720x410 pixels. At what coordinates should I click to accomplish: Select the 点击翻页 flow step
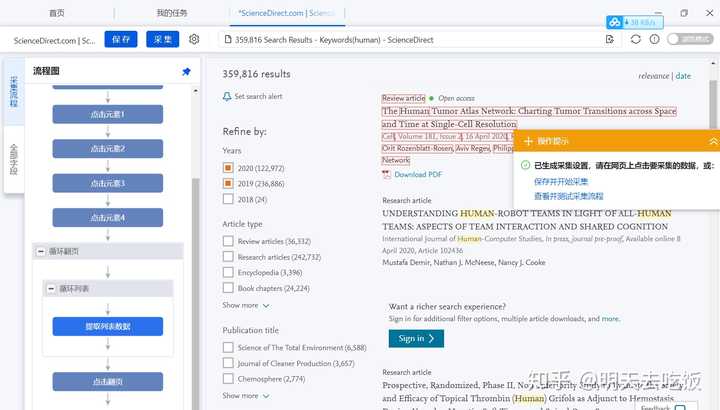[x=107, y=382]
